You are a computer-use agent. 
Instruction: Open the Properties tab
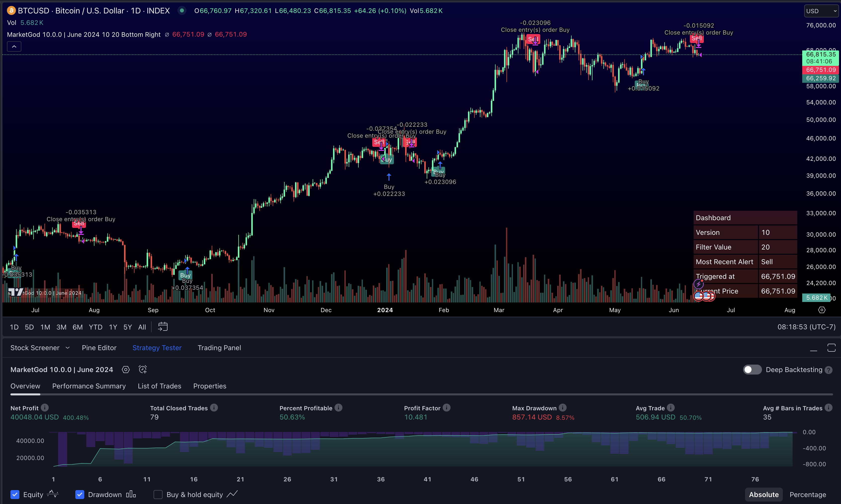coord(210,386)
